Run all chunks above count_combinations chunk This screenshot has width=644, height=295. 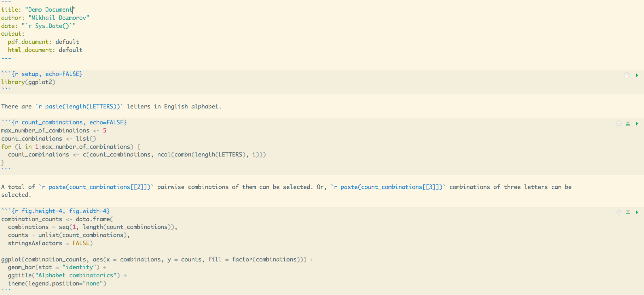628,124
